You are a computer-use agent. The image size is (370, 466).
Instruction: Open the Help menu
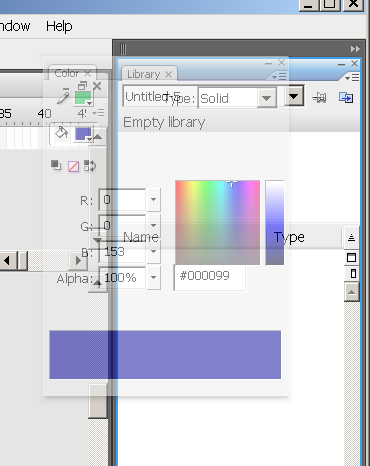(x=59, y=26)
